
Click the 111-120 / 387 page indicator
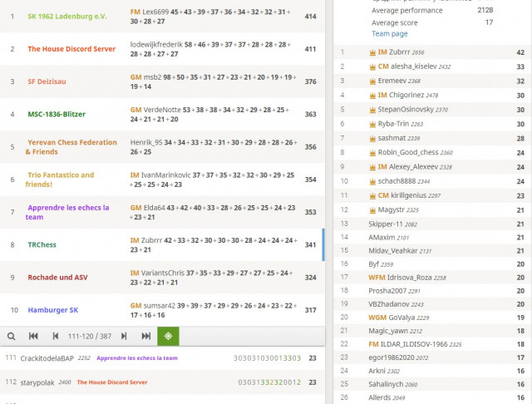tap(90, 336)
